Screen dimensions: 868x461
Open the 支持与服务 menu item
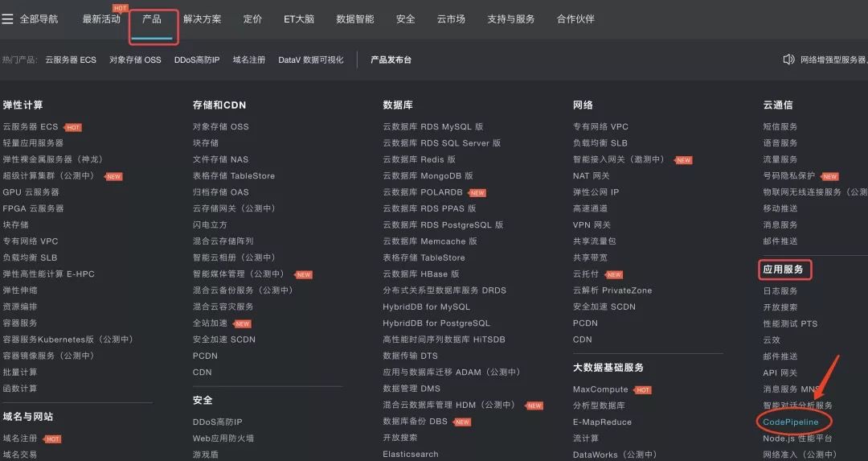[510, 19]
